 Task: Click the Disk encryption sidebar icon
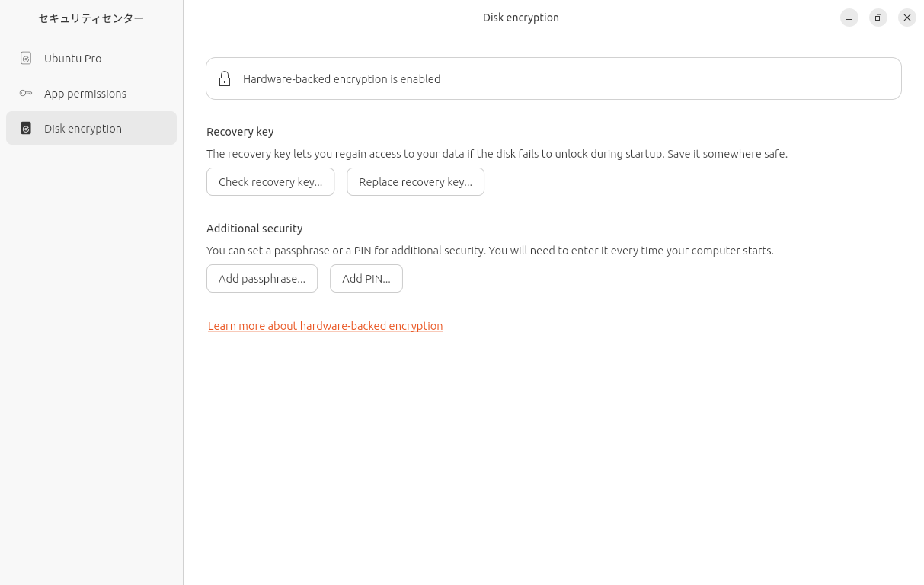[26, 129]
